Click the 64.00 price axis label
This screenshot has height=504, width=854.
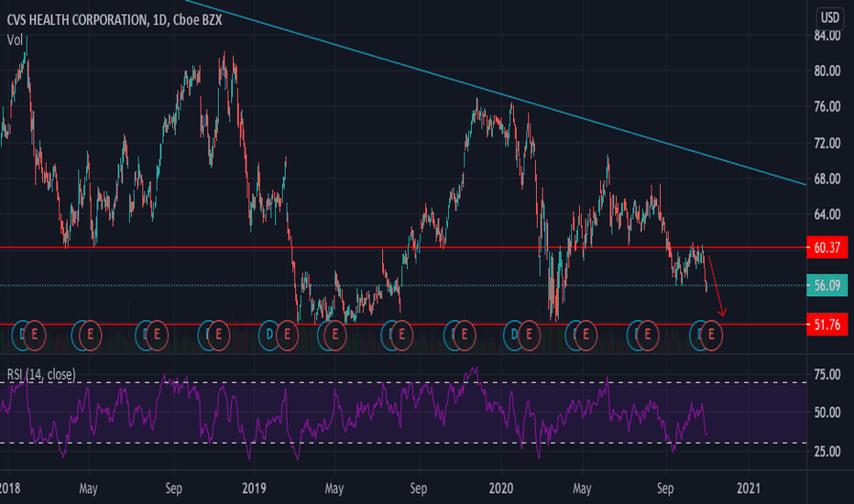pyautogui.click(x=827, y=214)
